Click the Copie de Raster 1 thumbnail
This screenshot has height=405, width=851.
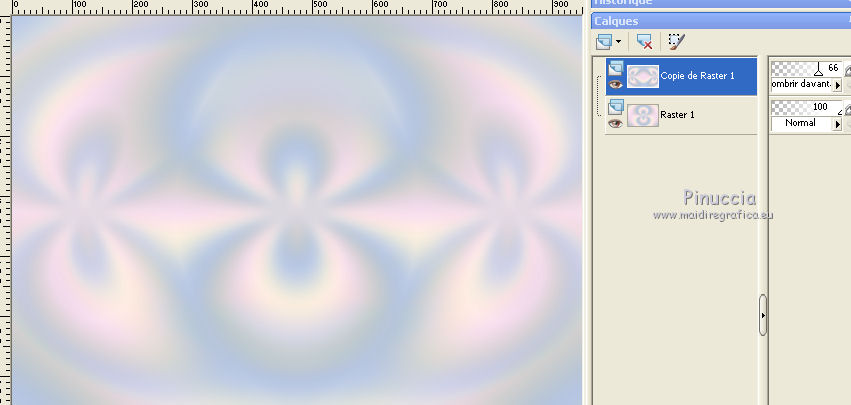[643, 77]
